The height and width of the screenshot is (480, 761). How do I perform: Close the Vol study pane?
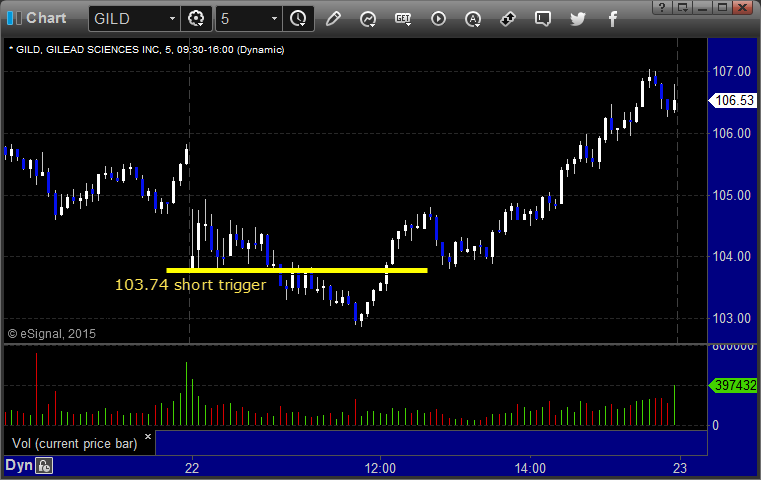tap(148, 436)
